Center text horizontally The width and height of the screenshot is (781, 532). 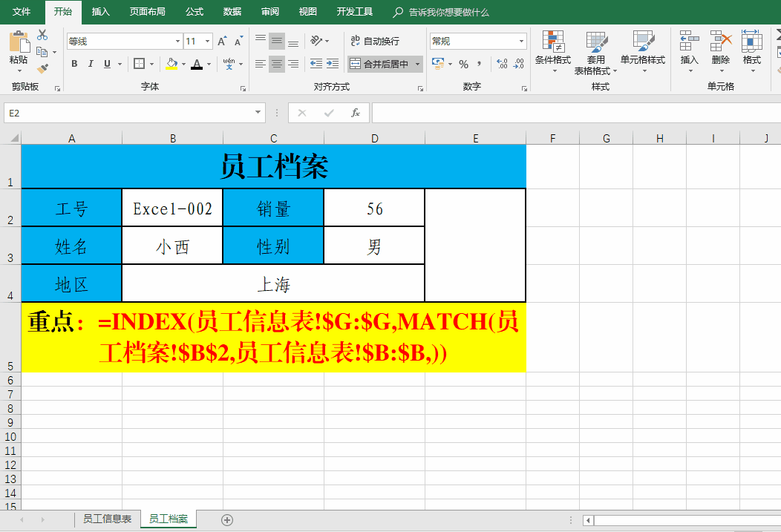[277, 64]
